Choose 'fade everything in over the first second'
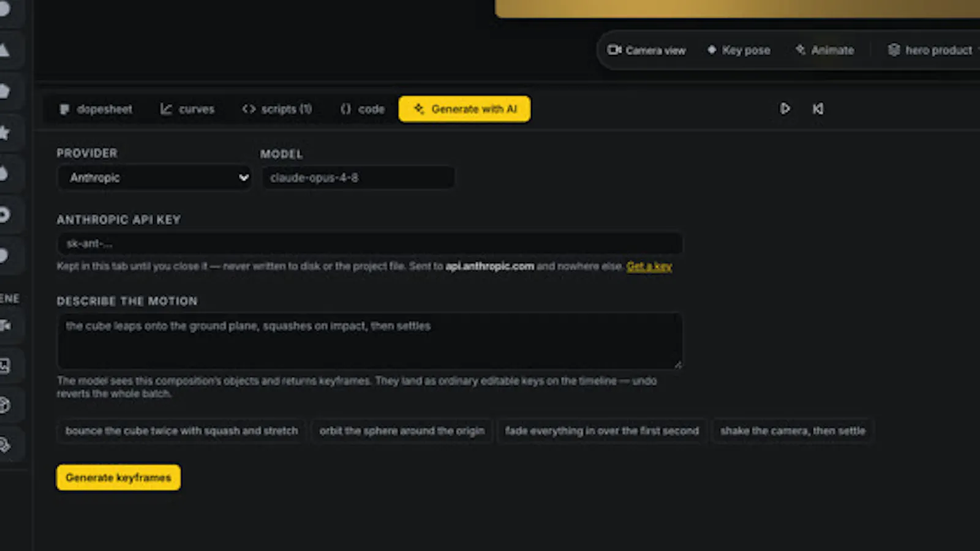980x551 pixels. pyautogui.click(x=602, y=431)
